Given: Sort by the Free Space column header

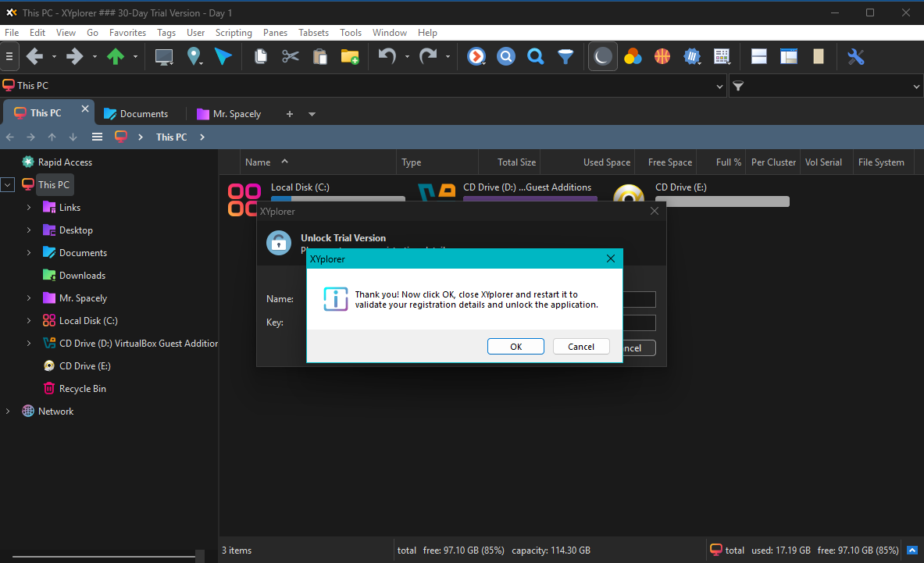Looking at the screenshot, I should tap(666, 162).
